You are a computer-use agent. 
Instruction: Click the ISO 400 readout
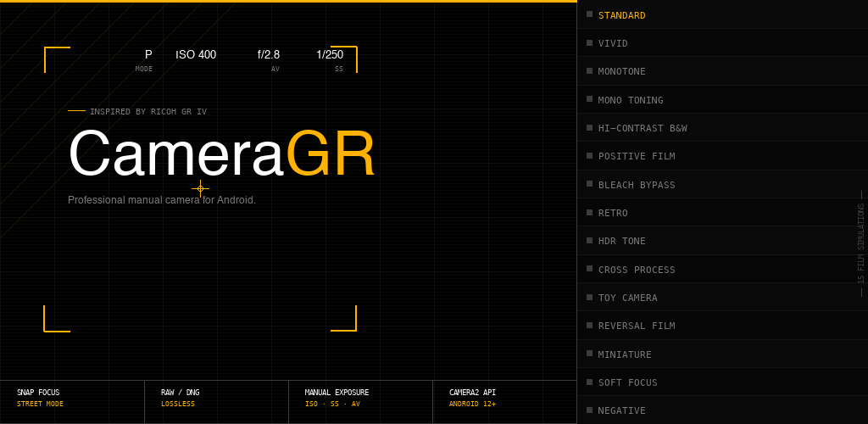click(x=196, y=55)
